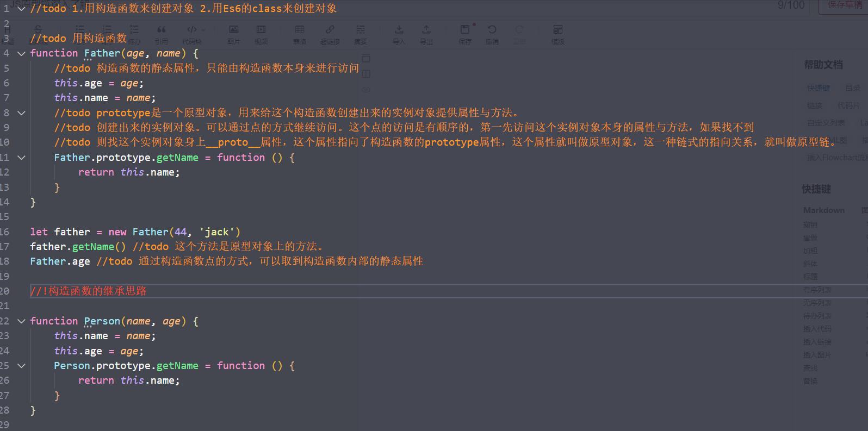The image size is (868, 431).
Task: Collapse the Father function fold at line 4
Action: [21, 53]
